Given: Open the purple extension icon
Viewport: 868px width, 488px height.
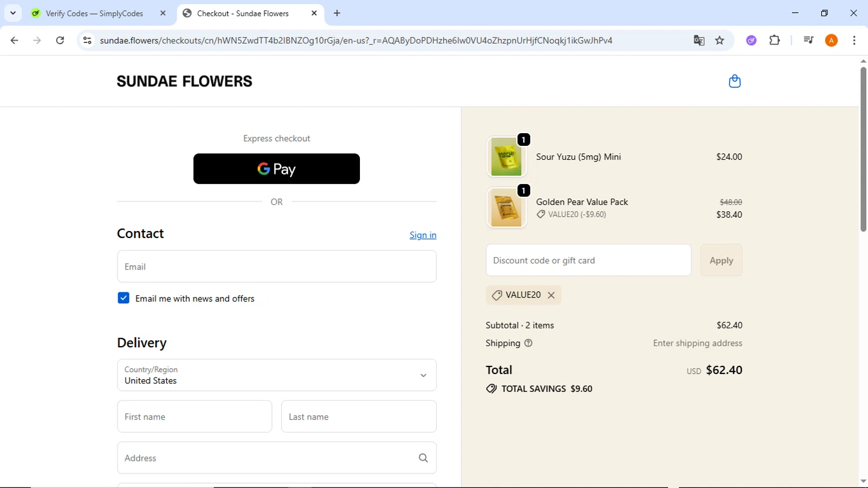Looking at the screenshot, I should tap(751, 41).
